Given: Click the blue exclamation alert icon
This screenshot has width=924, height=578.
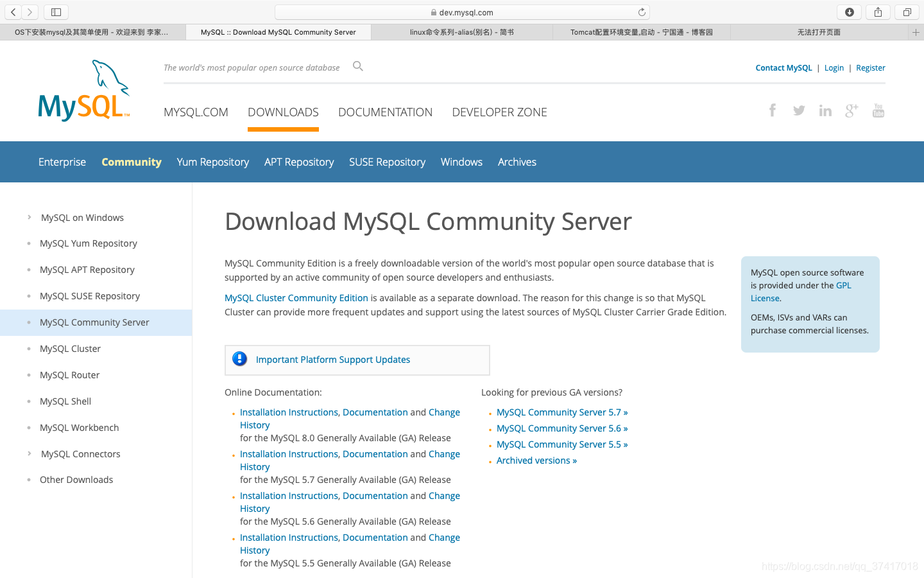Looking at the screenshot, I should [x=239, y=359].
